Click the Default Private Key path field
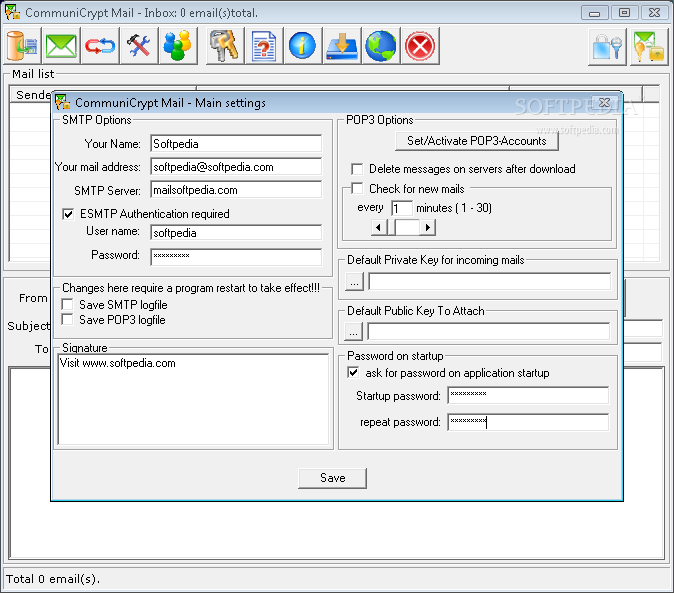This screenshot has height=593, width=674. pos(489,281)
